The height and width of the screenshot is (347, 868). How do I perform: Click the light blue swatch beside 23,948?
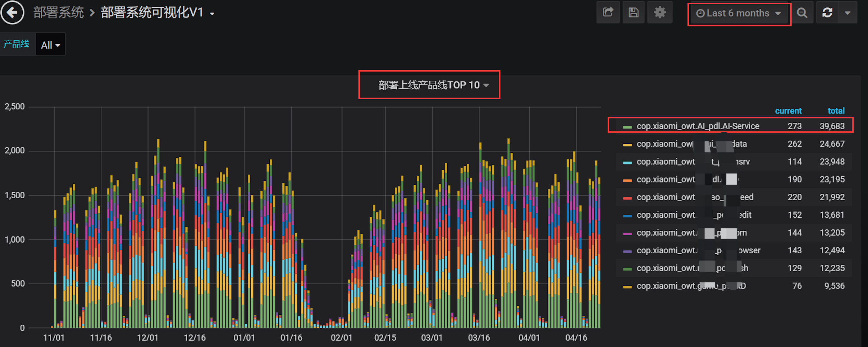coord(627,163)
